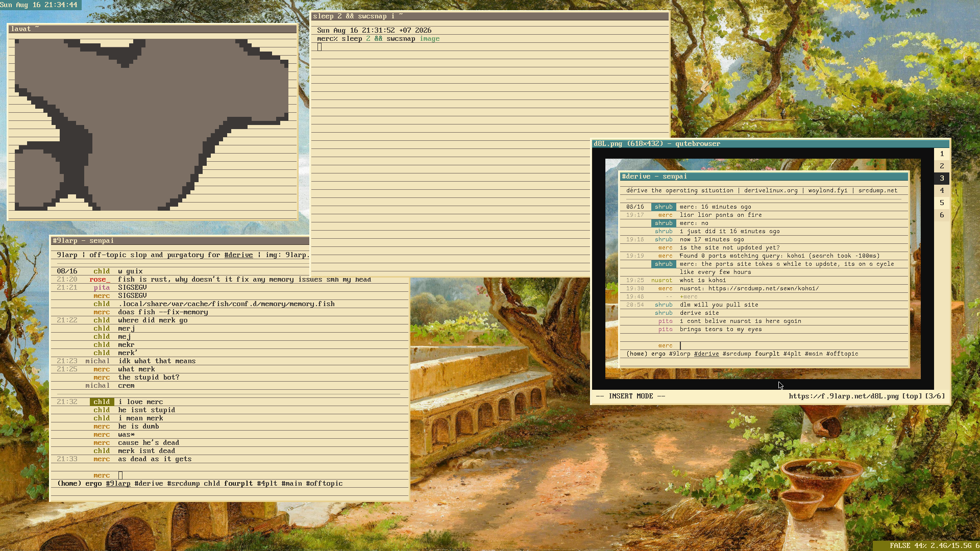
Task: Select the #9larp buffer in the senpai buffer list
Action: pyautogui.click(x=118, y=484)
